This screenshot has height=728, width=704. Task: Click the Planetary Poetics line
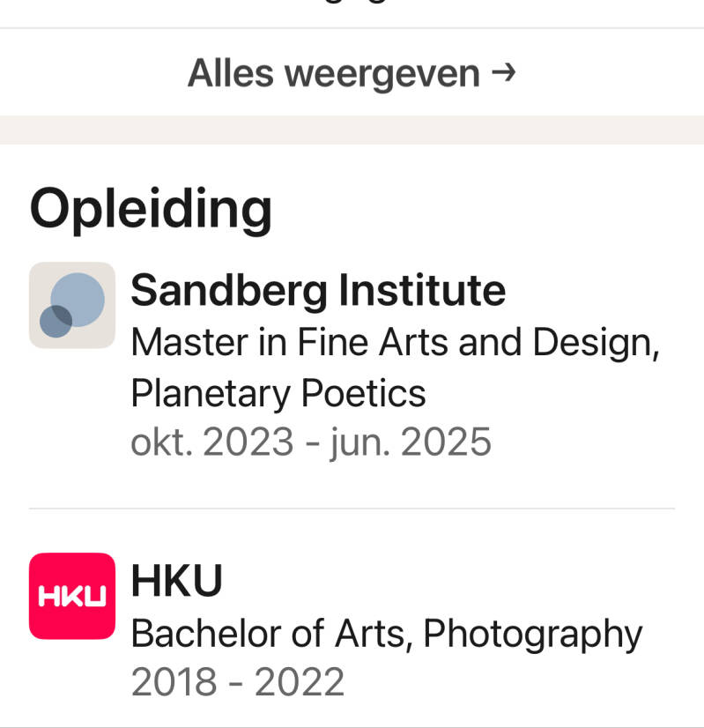point(278,393)
